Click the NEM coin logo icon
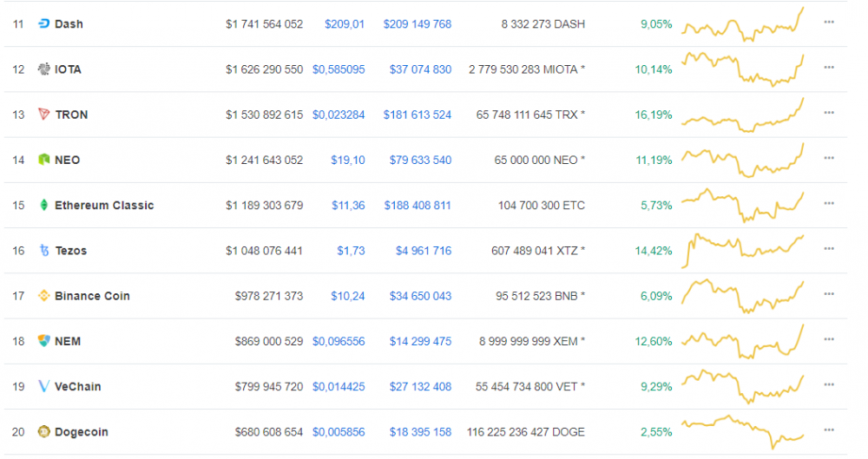This screenshot has width=868, height=459. coord(43,341)
